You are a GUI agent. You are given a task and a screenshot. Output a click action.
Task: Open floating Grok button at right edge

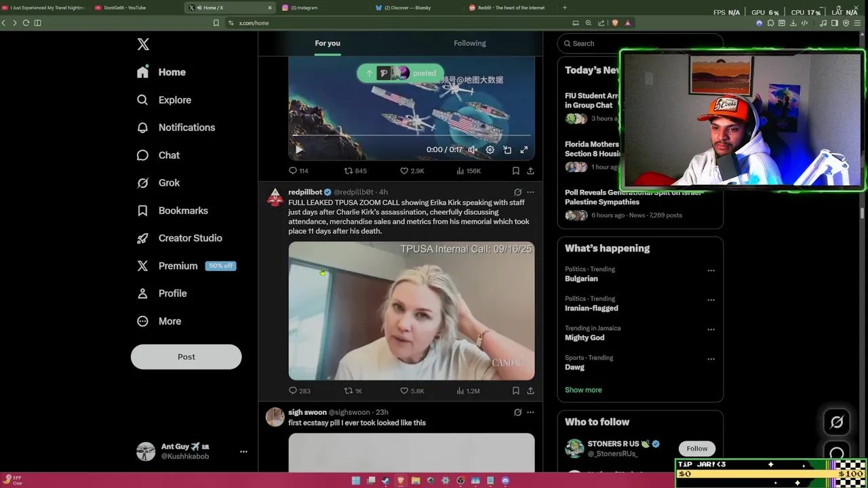(837, 422)
